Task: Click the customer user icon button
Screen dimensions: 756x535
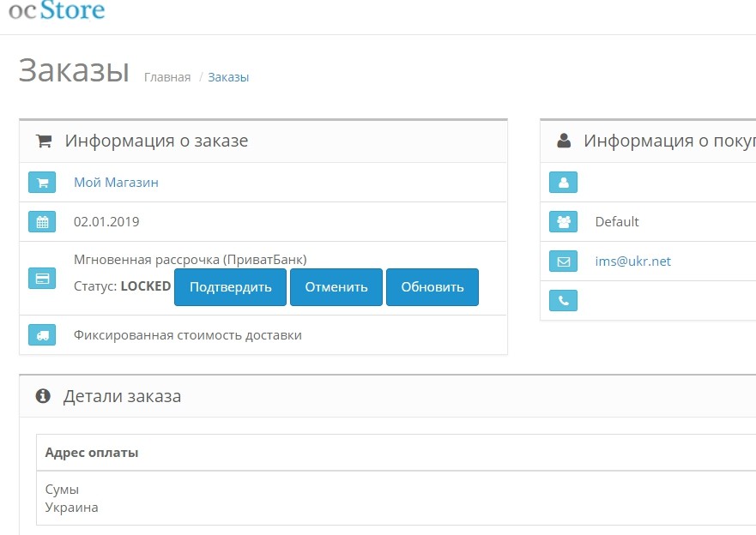Action: click(563, 183)
